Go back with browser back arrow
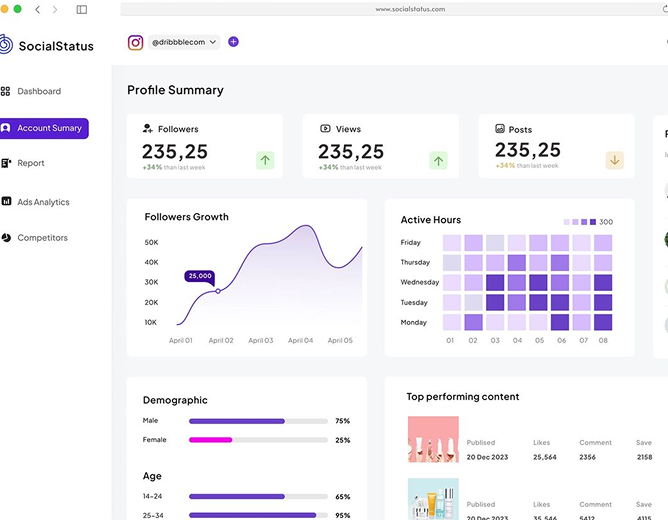 click(37, 9)
